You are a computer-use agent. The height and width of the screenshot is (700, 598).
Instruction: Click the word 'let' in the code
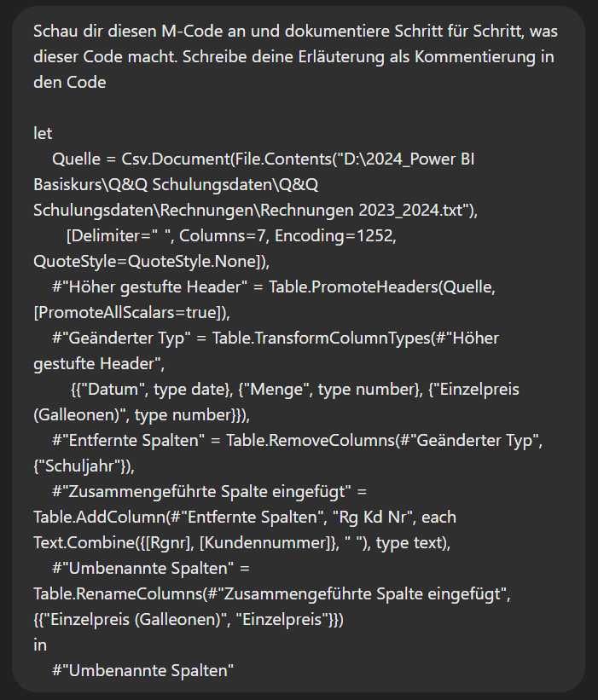click(x=43, y=134)
